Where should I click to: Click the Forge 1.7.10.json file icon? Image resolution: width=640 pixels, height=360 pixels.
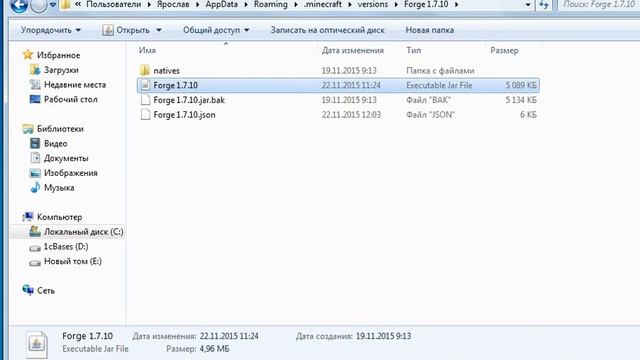click(145, 114)
